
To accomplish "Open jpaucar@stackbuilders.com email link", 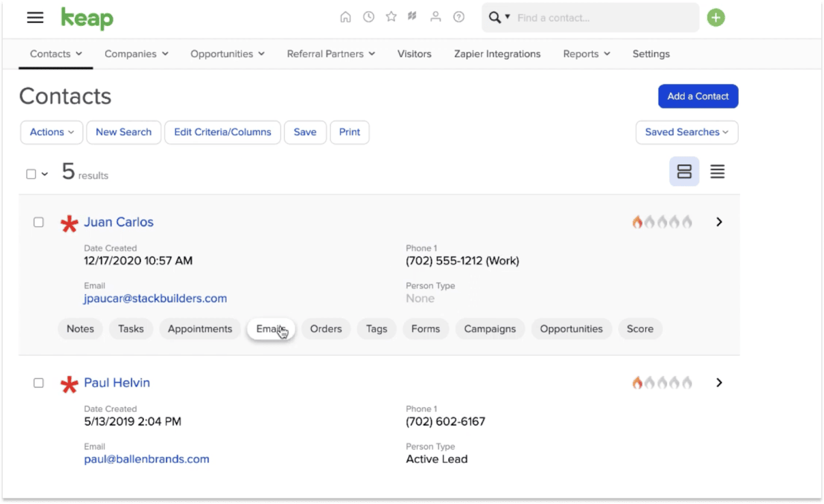I will click(x=156, y=298).
